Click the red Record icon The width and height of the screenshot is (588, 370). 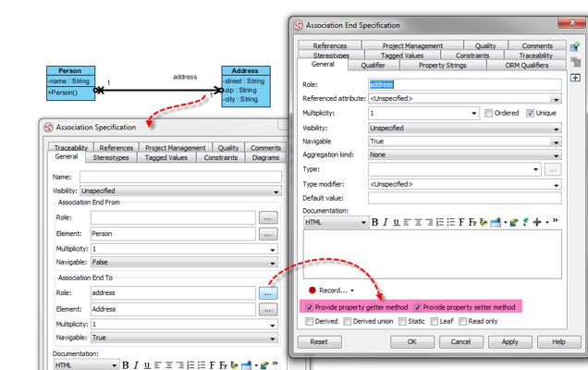click(x=312, y=290)
